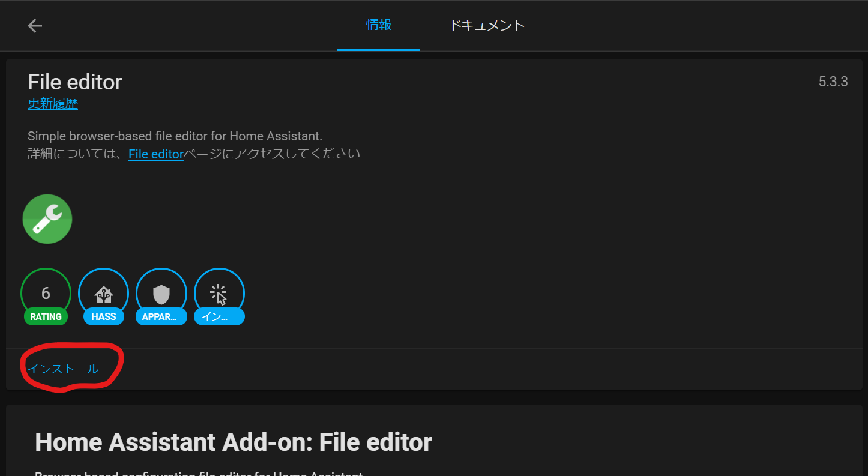This screenshot has height=476, width=868.
Task: Switch to the ドキュメント tab
Action: (487, 25)
